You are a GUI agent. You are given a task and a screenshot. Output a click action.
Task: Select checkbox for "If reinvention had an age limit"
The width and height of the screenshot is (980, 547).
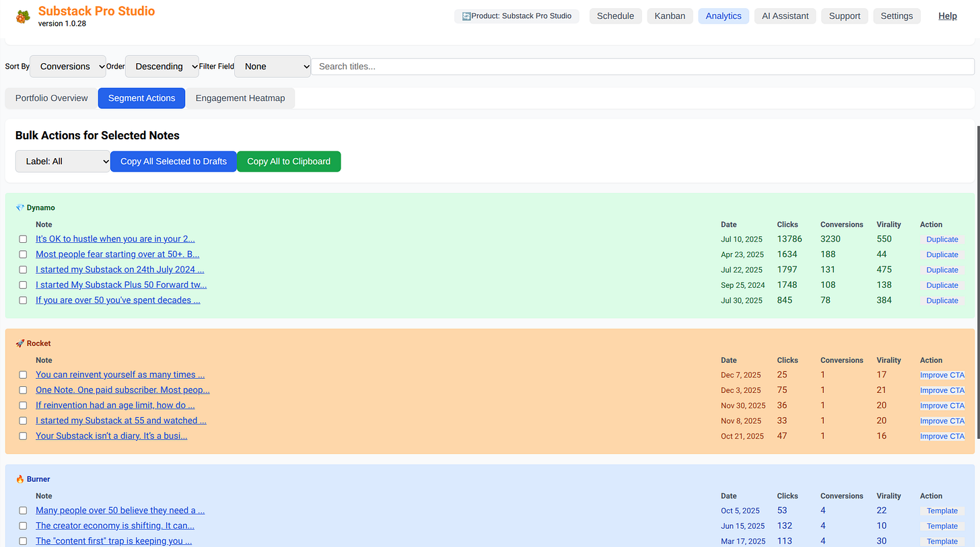pos(23,406)
